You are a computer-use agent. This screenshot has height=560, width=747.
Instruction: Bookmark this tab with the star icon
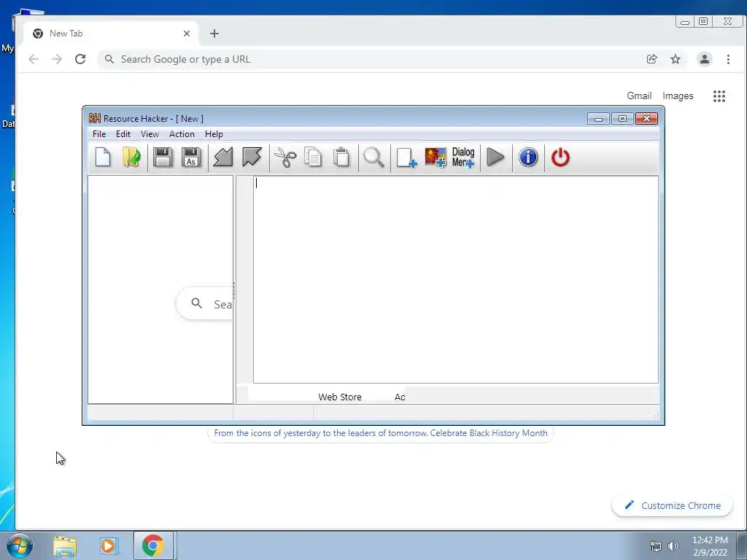(x=675, y=59)
